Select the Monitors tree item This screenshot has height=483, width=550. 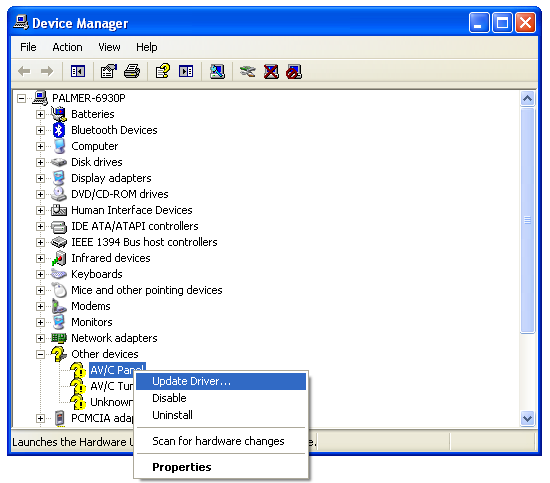(x=92, y=322)
